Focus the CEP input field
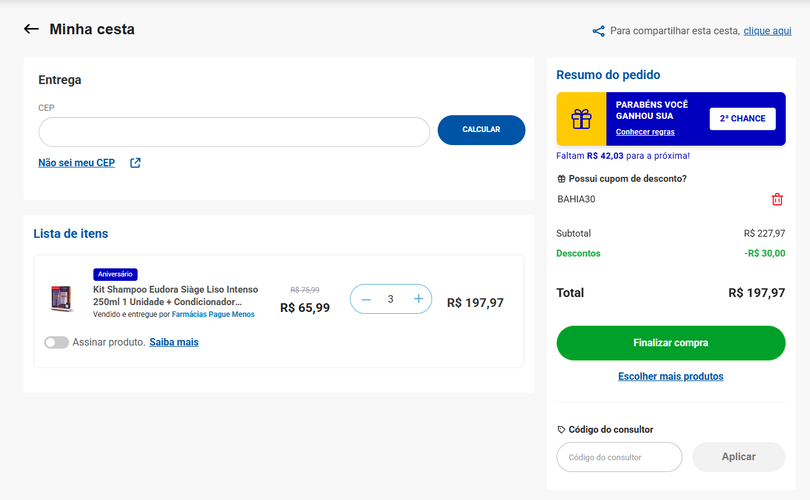This screenshot has height=500, width=810. click(234, 132)
